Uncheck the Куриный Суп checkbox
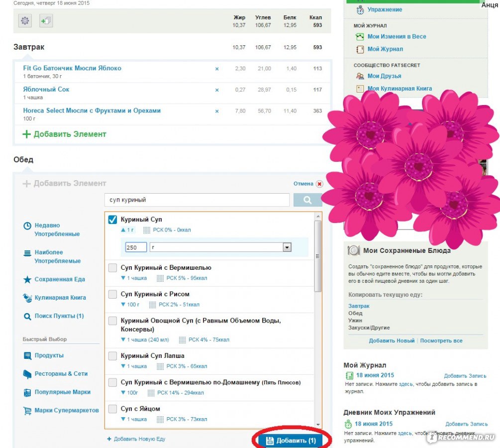This screenshot has width=500, height=448. (x=112, y=220)
